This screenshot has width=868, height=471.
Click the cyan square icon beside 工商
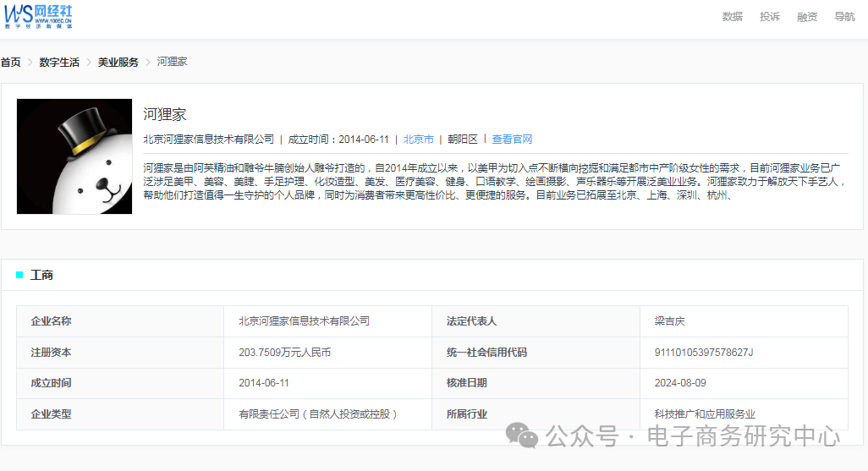click(x=20, y=275)
